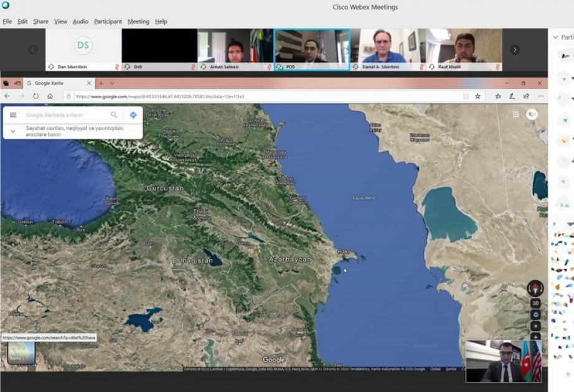
Task: Click the Google Xəritədə axtarın search box
Action: tap(66, 115)
